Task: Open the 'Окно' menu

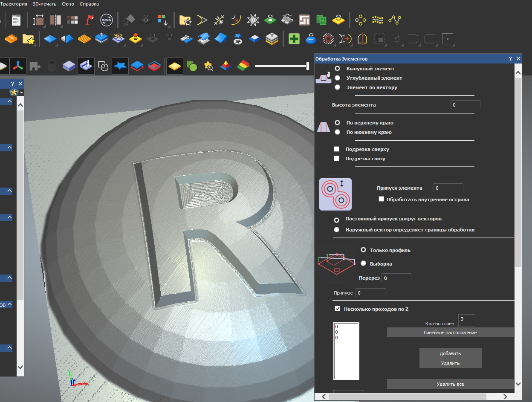Action: 69,4
